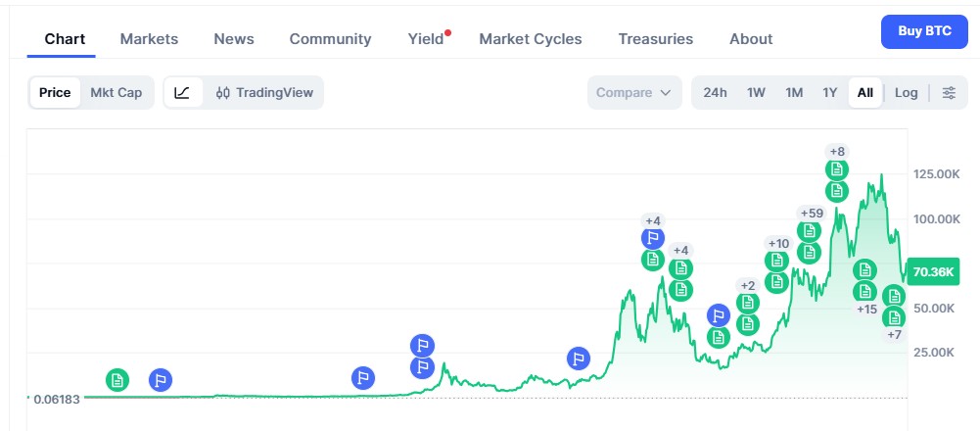Enable Log scale on chart
Screen dimensions: 980x431
click(x=906, y=93)
